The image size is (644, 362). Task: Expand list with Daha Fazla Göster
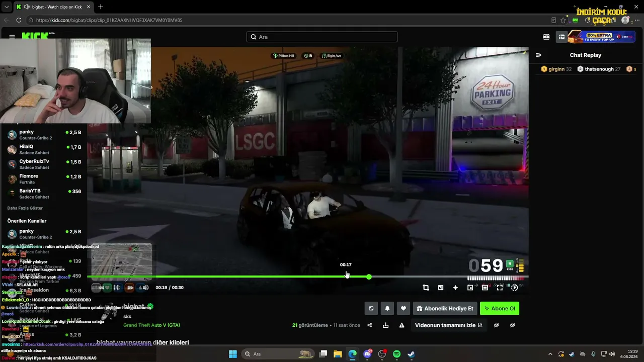coord(25,208)
